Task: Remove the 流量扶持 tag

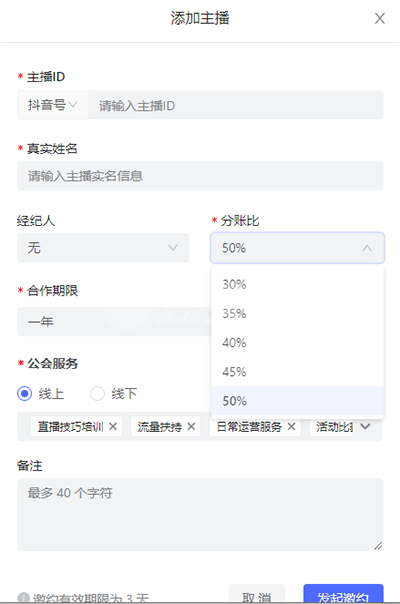Action: [191, 426]
